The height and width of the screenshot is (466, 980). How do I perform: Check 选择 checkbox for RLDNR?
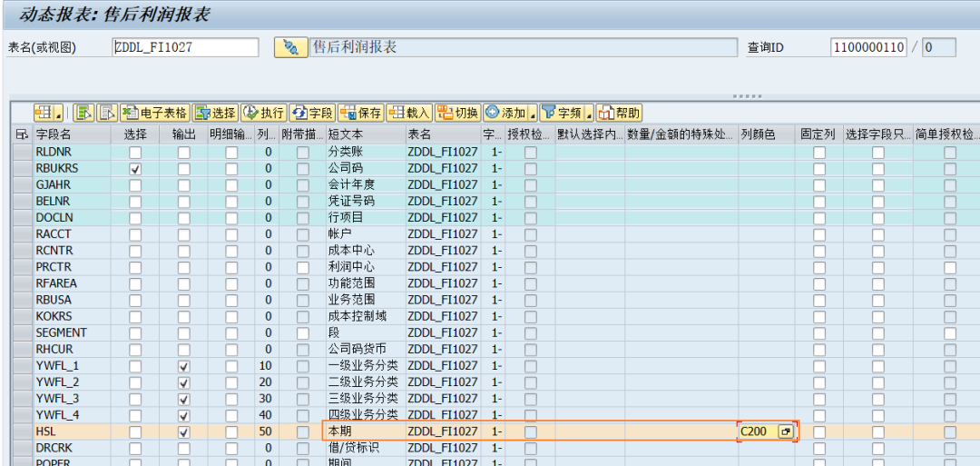pos(135,153)
